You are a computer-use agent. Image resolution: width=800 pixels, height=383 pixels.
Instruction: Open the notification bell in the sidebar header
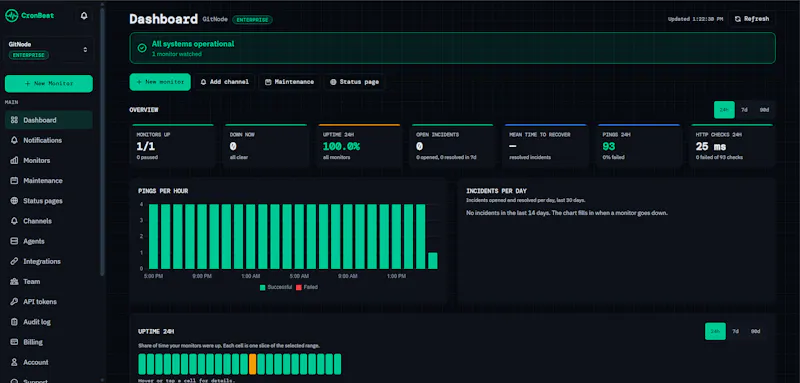(84, 16)
